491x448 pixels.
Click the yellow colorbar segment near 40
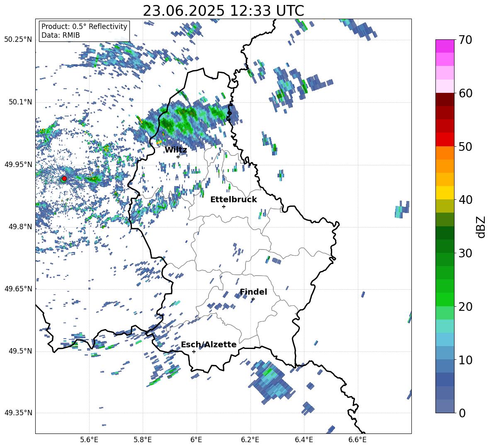pyautogui.click(x=445, y=193)
